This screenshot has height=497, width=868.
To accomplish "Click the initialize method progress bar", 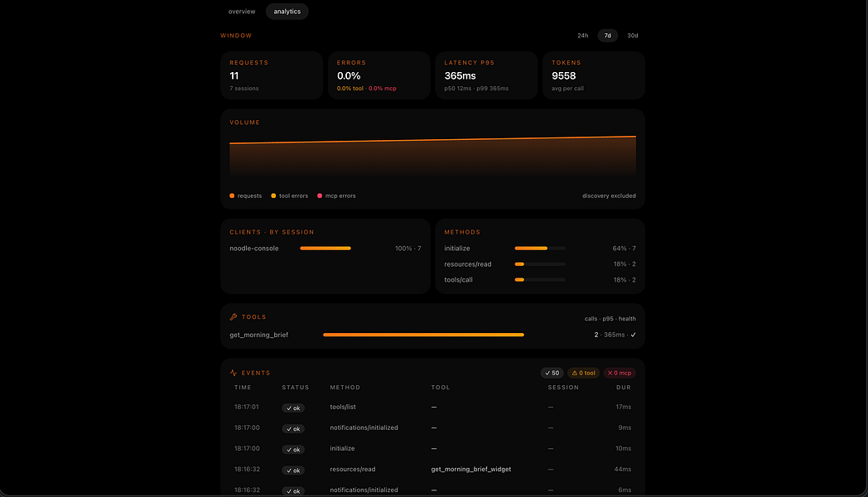I will tap(540, 248).
